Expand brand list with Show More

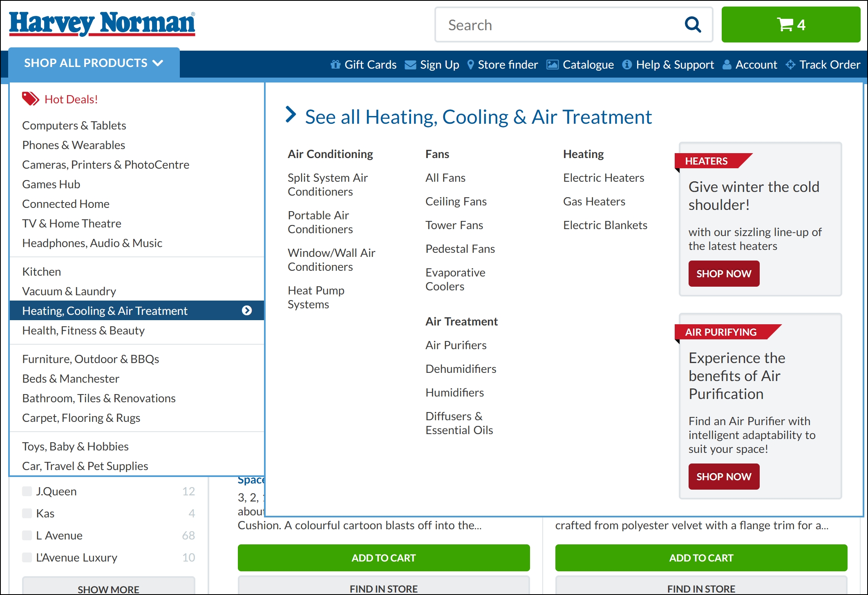tap(108, 588)
